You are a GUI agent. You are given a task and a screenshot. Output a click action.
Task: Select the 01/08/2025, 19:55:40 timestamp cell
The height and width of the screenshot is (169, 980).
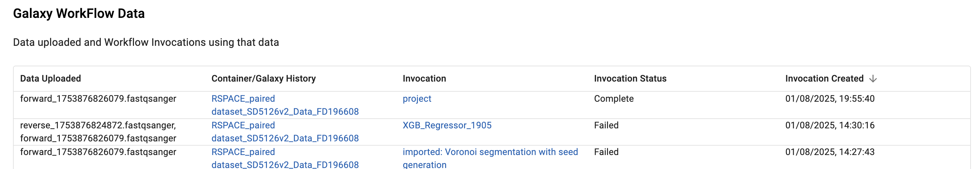click(830, 99)
